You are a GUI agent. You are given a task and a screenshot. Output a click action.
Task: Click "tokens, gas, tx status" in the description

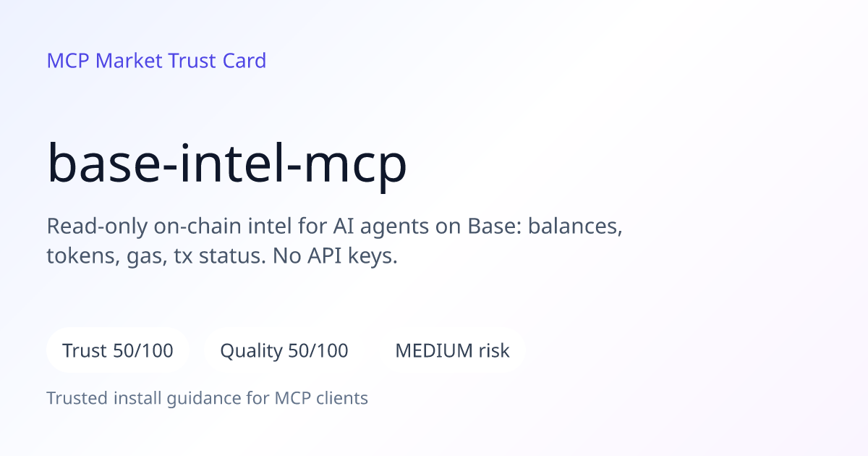[156, 258]
